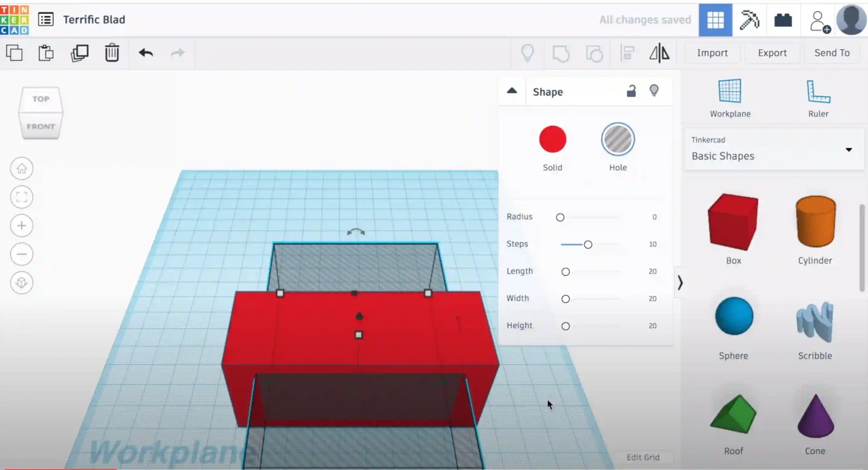Collapse the Shape properties panel
This screenshot has width=868, height=470.
(512, 91)
